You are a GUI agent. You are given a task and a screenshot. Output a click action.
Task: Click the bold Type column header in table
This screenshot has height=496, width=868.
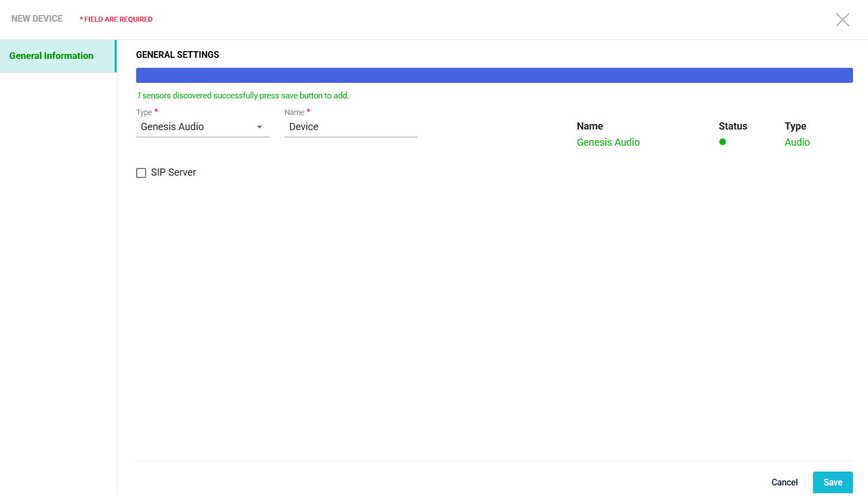point(795,126)
